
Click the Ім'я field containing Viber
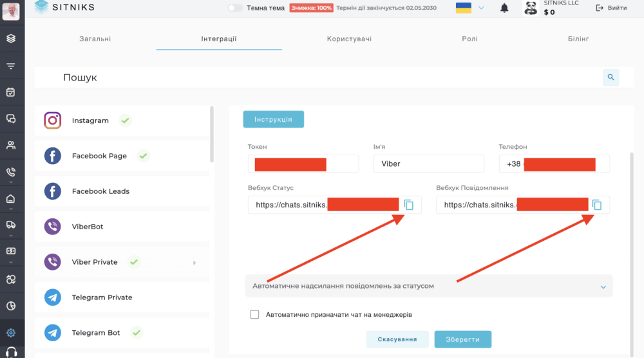(429, 164)
